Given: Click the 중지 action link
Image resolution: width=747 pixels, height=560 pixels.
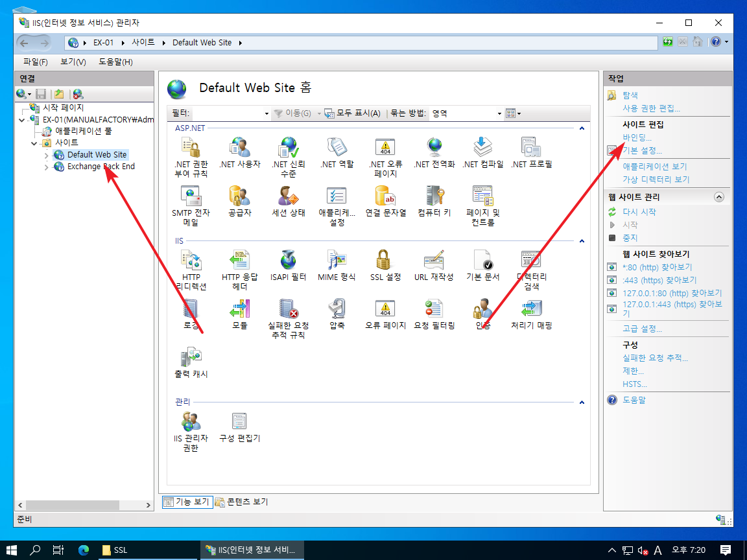Looking at the screenshot, I should [630, 238].
